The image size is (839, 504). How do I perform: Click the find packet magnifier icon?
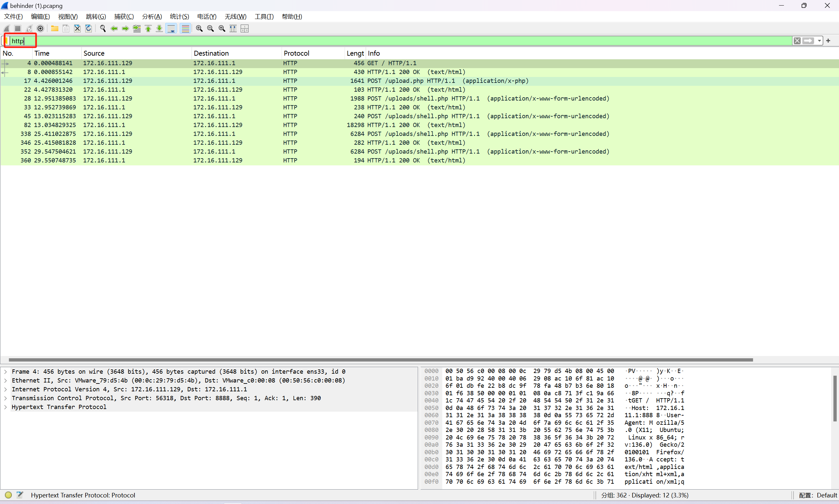pyautogui.click(x=103, y=28)
